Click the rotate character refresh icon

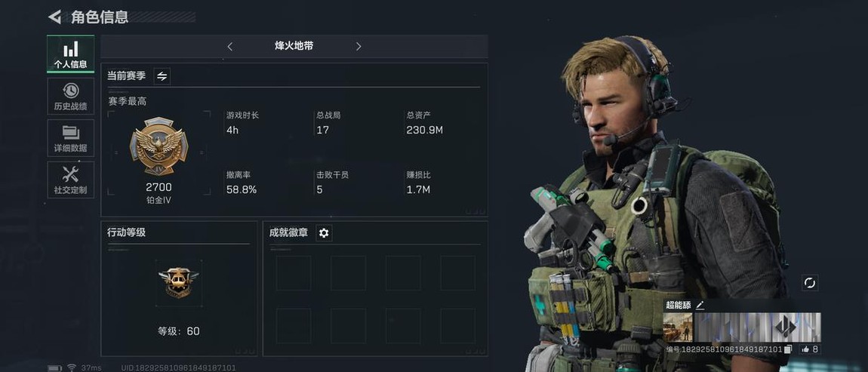coord(810,283)
